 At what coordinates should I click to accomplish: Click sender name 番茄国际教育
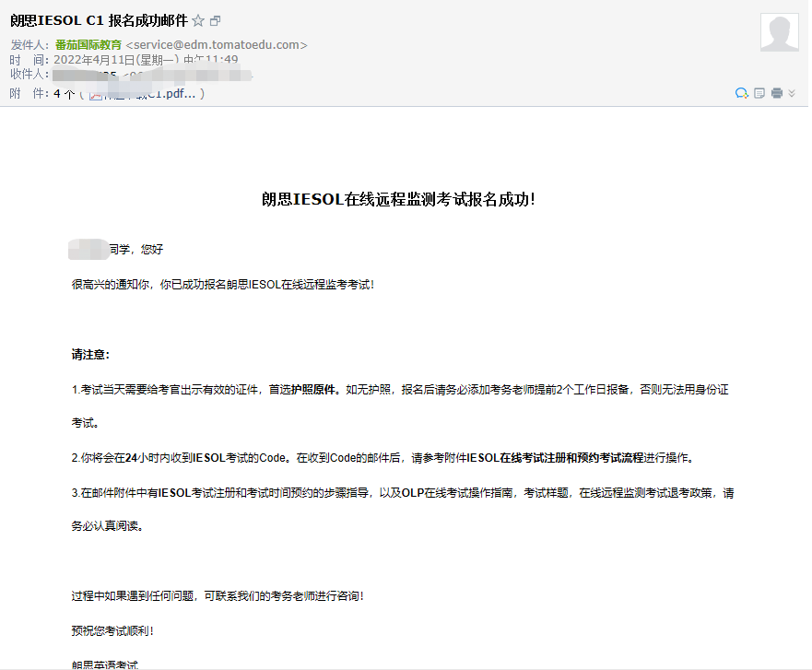88,45
